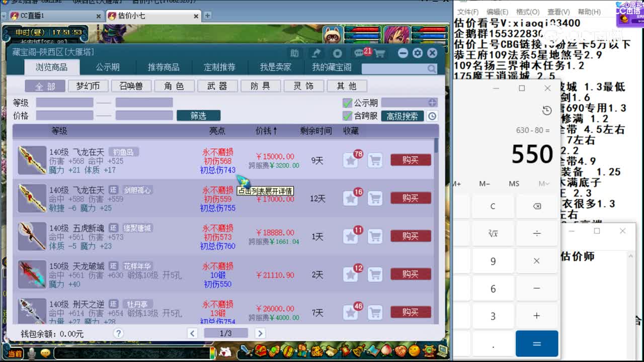This screenshot has height=362, width=644.
Task: Switch to the 浏览商品 tab
Action: click(51, 67)
